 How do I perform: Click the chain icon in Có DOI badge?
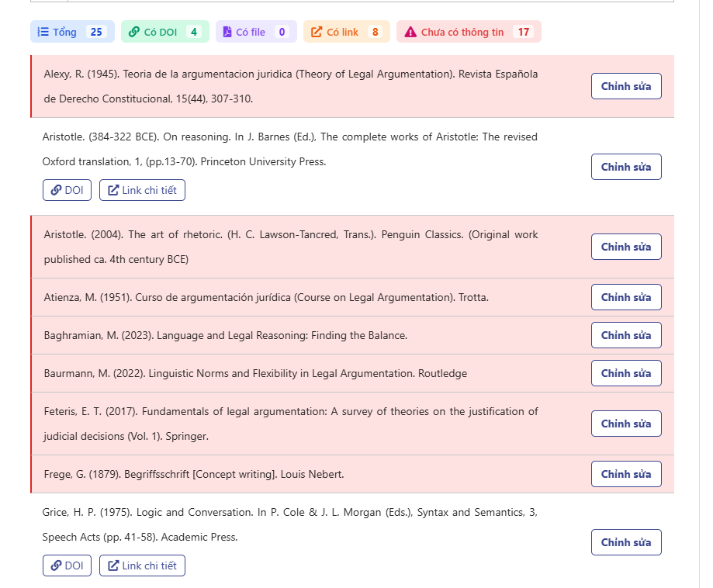click(x=134, y=32)
